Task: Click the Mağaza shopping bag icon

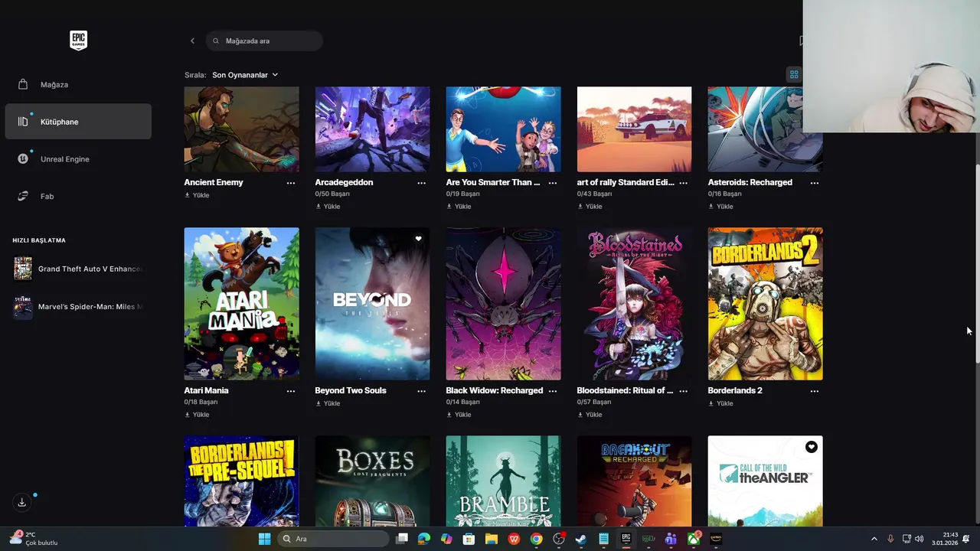Action: pos(23,84)
